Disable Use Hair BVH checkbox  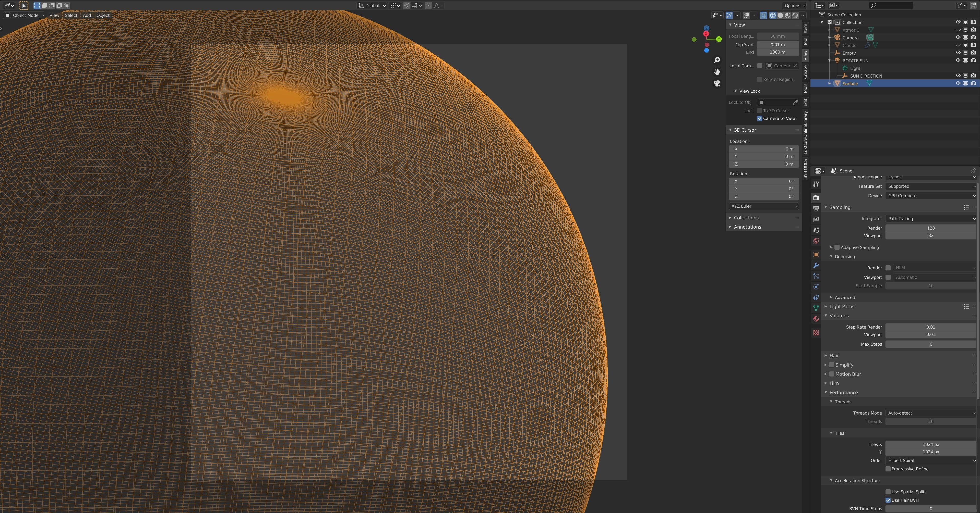pos(888,500)
